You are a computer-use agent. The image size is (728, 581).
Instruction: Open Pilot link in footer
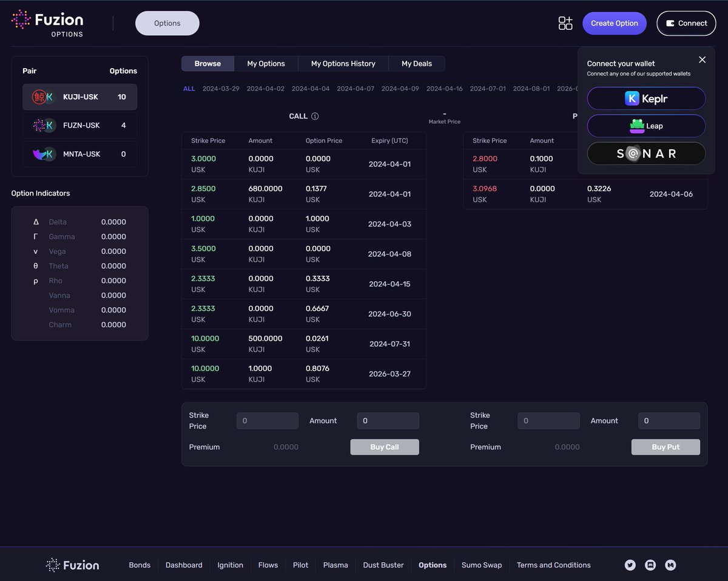coord(300,565)
